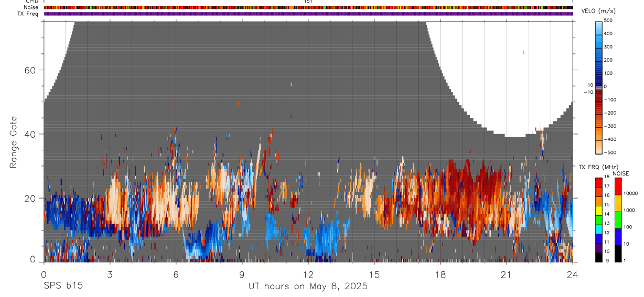Click the Range Gate tick label 60
The width and height of the screenshot is (644, 297).
pos(31,70)
